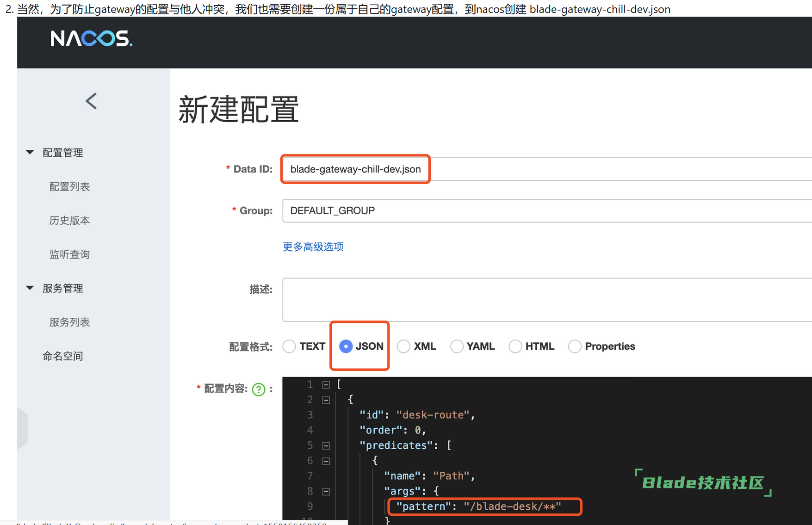The image size is (812, 525).
Task: Click the "Path" name value in editor
Action: 451,476
